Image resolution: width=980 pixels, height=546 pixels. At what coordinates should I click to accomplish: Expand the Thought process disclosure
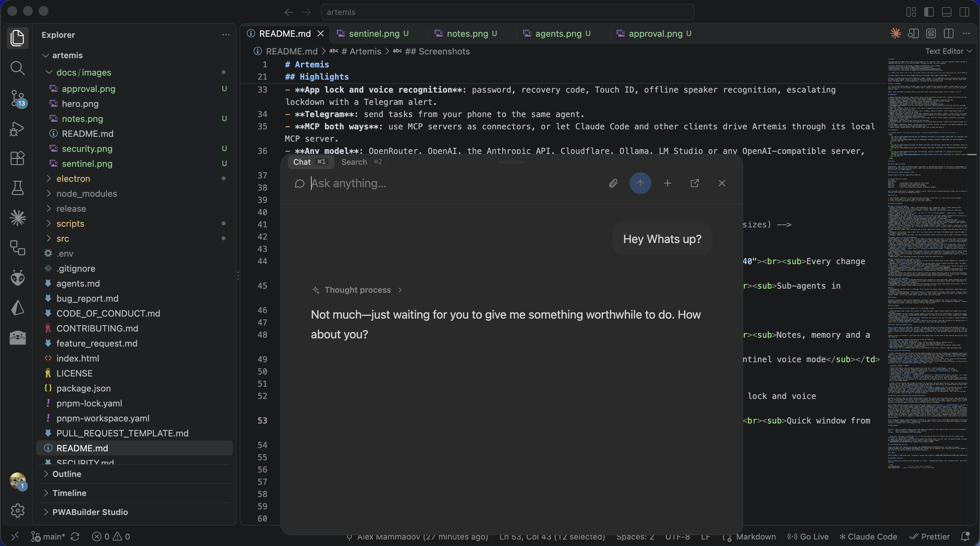pos(357,290)
